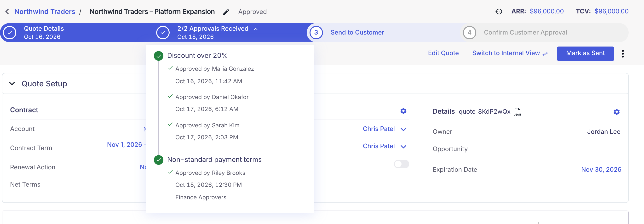
Task: Select the Confirm Customer Approval step
Action: pyautogui.click(x=525, y=33)
